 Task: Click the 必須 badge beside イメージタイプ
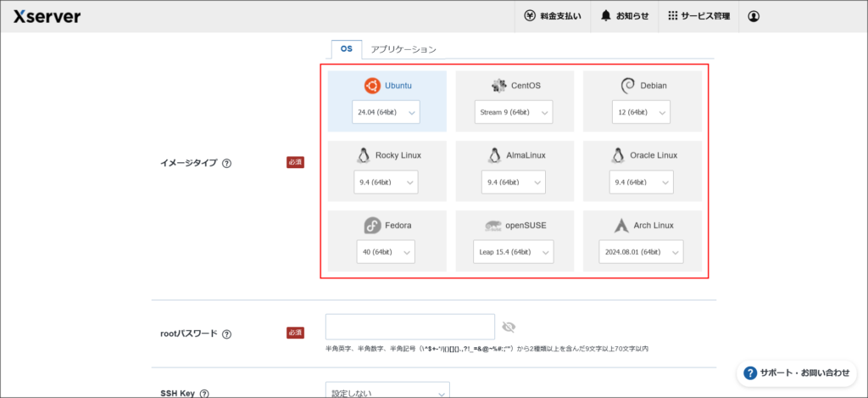pyautogui.click(x=295, y=162)
